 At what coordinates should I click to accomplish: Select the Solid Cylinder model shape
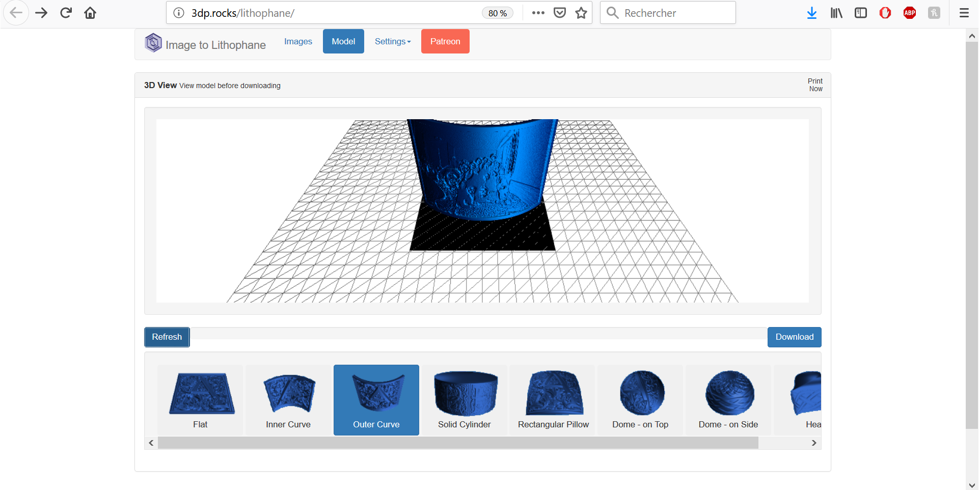point(465,400)
